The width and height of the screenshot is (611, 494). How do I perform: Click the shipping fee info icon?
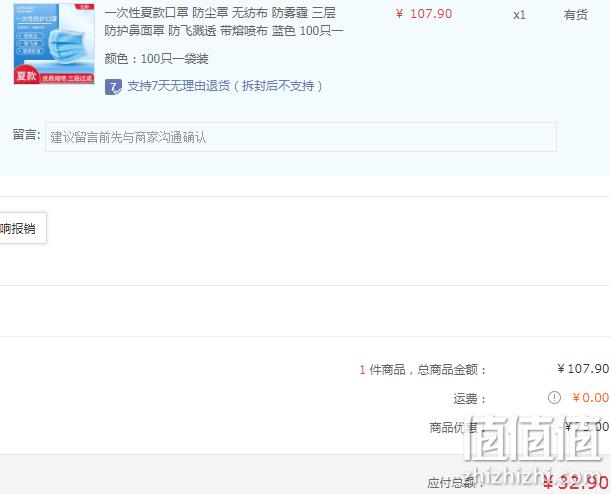554,397
